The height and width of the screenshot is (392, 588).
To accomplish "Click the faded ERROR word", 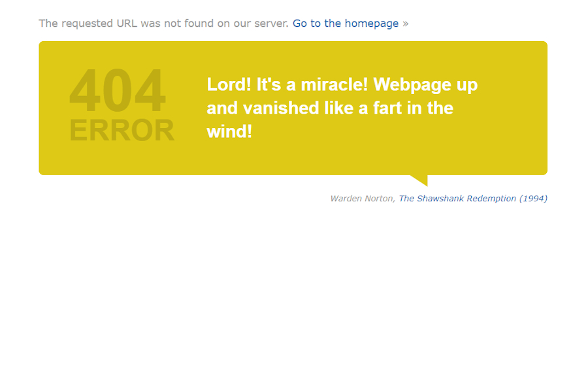I will point(122,130).
